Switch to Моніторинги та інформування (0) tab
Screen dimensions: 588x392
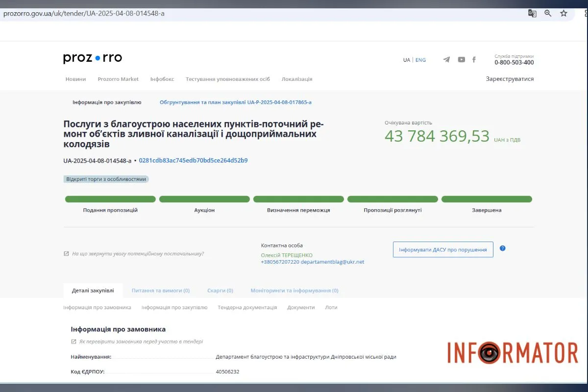tap(294, 291)
